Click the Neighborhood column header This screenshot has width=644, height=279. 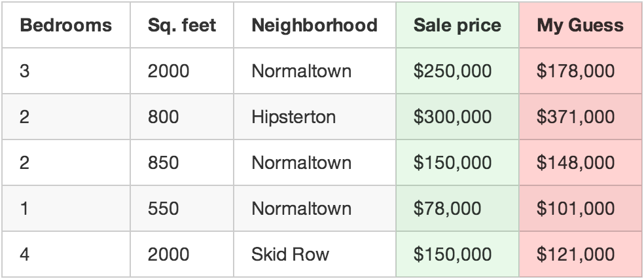tap(314, 26)
